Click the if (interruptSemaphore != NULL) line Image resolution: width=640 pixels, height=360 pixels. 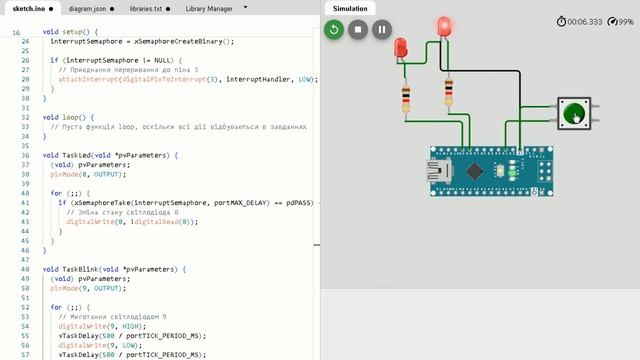click(116, 60)
